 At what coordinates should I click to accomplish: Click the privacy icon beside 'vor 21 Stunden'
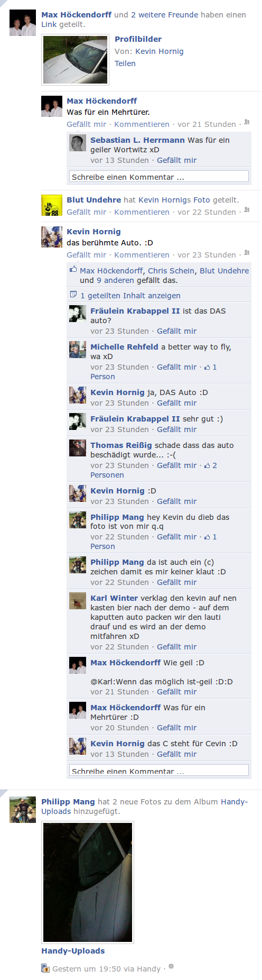tap(247, 122)
